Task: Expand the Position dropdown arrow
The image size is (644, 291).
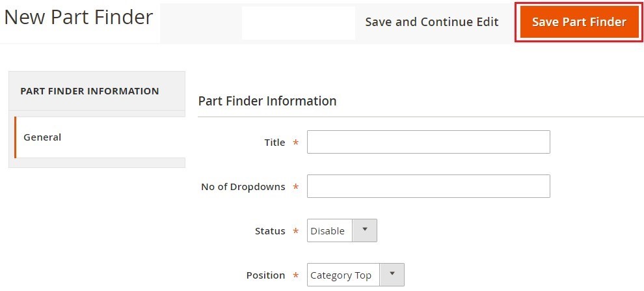Action: 392,275
